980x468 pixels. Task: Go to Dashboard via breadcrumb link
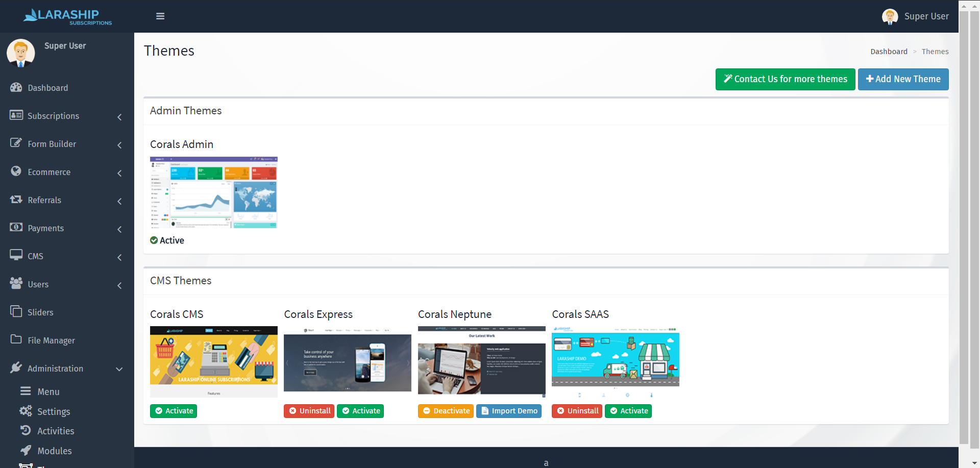pos(889,52)
